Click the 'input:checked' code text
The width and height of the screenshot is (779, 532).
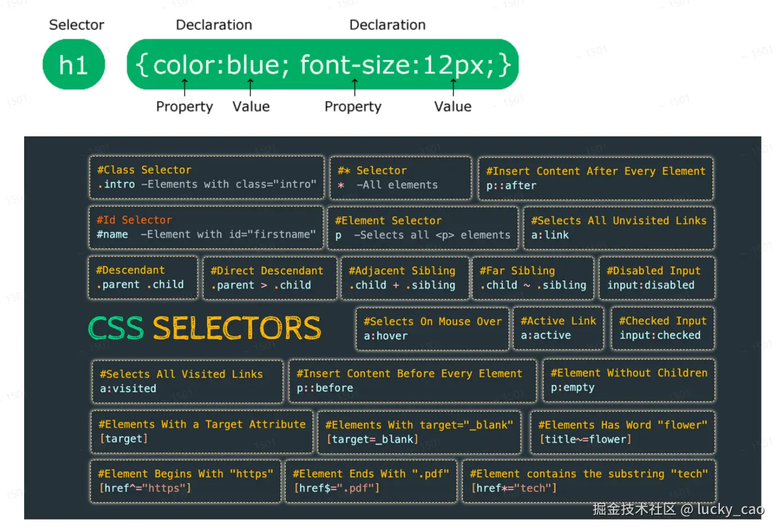tap(660, 335)
